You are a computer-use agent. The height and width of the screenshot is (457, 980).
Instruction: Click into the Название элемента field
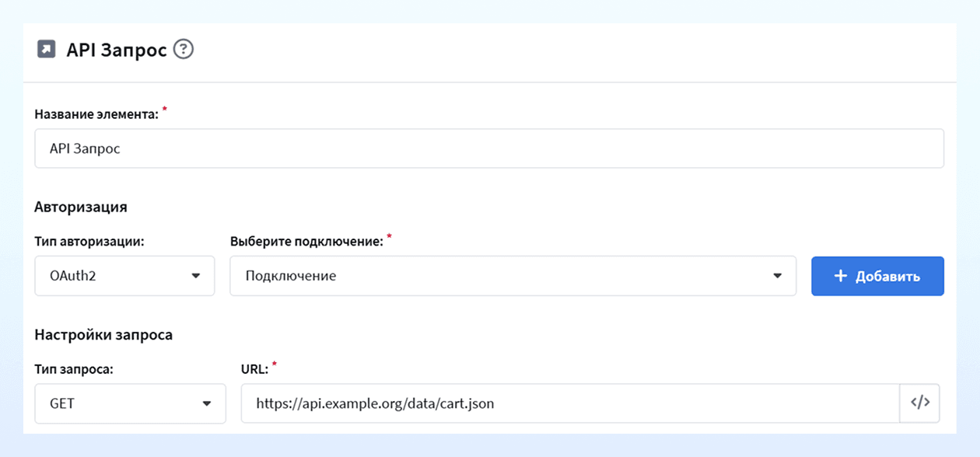pyautogui.click(x=489, y=148)
